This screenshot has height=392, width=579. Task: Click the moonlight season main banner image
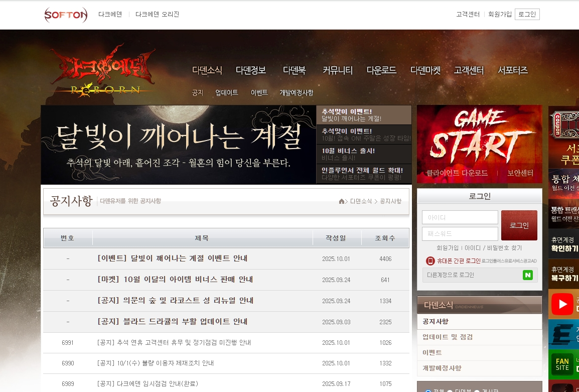click(x=178, y=145)
